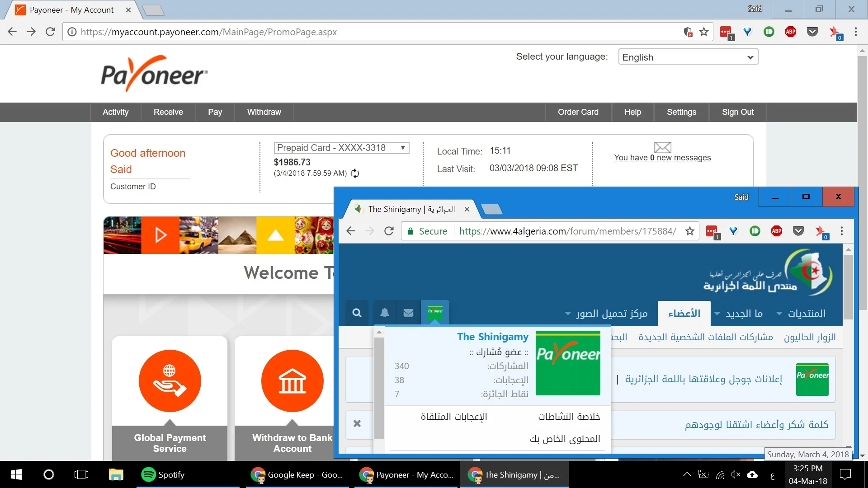The image size is (868, 488).
Task: Switch to The Shinigamy browser tab
Action: point(411,209)
